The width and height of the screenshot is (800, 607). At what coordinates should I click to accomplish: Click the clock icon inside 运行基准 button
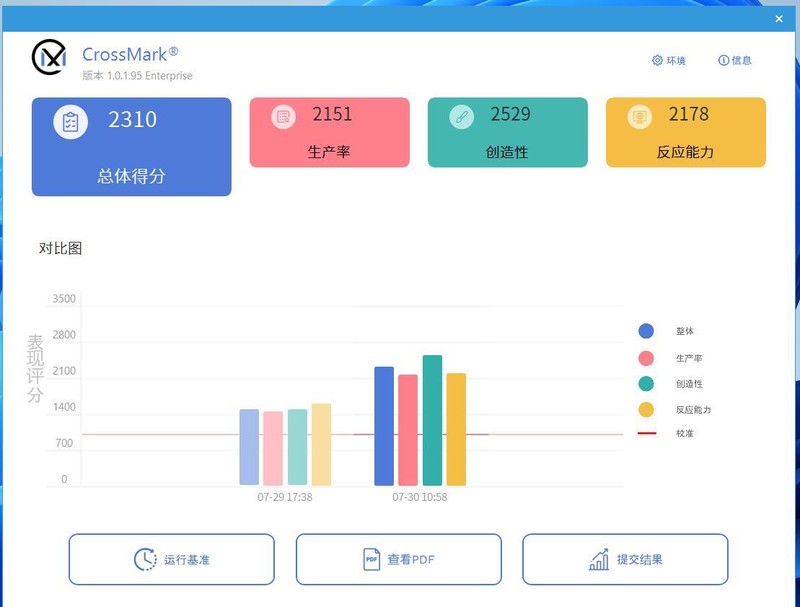(x=143, y=559)
